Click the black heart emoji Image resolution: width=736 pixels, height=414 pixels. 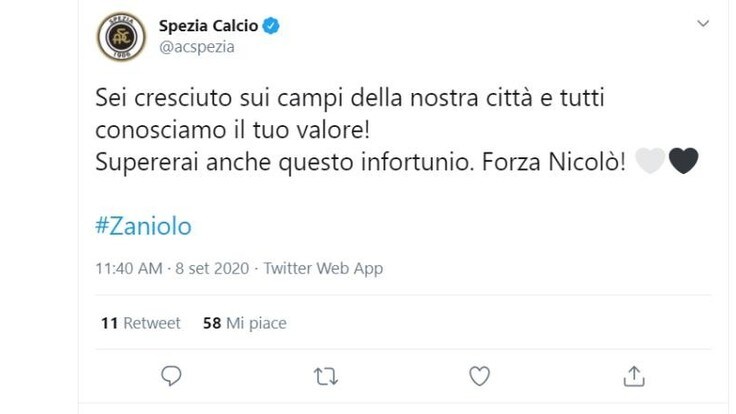point(683,161)
